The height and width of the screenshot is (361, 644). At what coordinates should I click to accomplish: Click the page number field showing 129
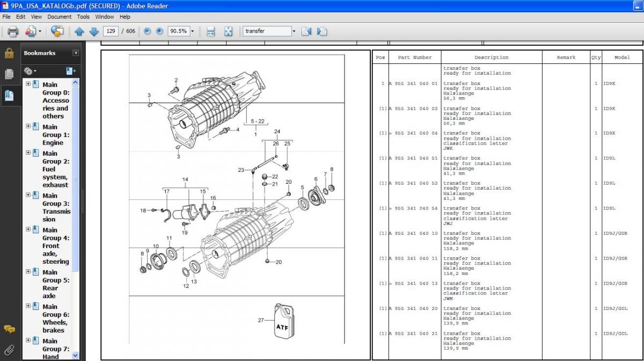pyautogui.click(x=111, y=31)
